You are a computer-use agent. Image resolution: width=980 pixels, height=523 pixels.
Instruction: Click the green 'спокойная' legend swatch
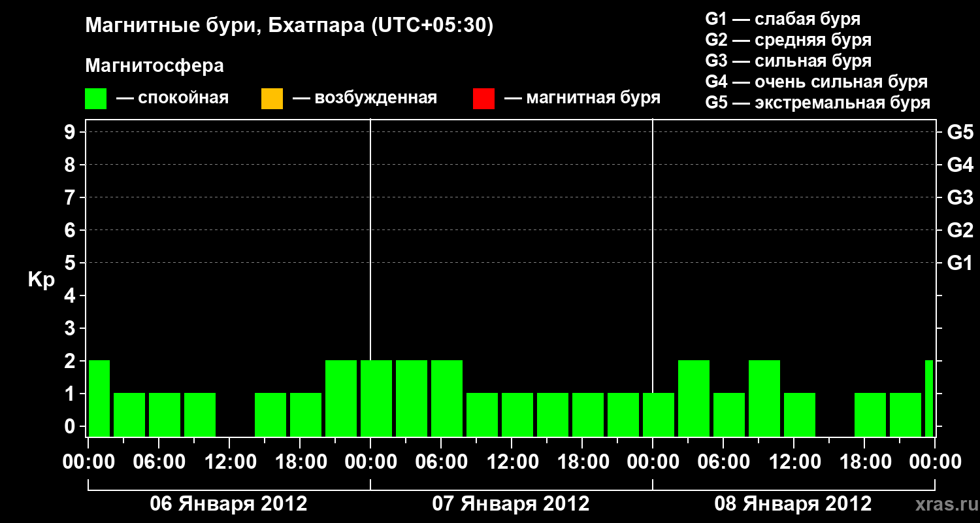point(95,99)
